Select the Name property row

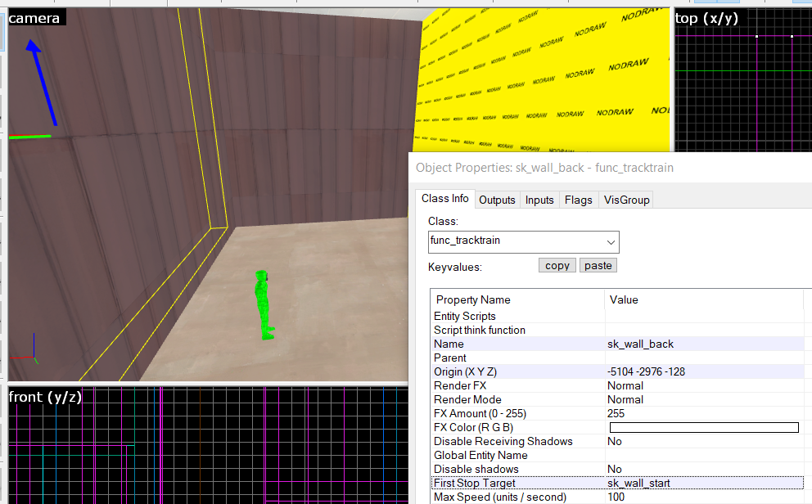[x=449, y=344]
